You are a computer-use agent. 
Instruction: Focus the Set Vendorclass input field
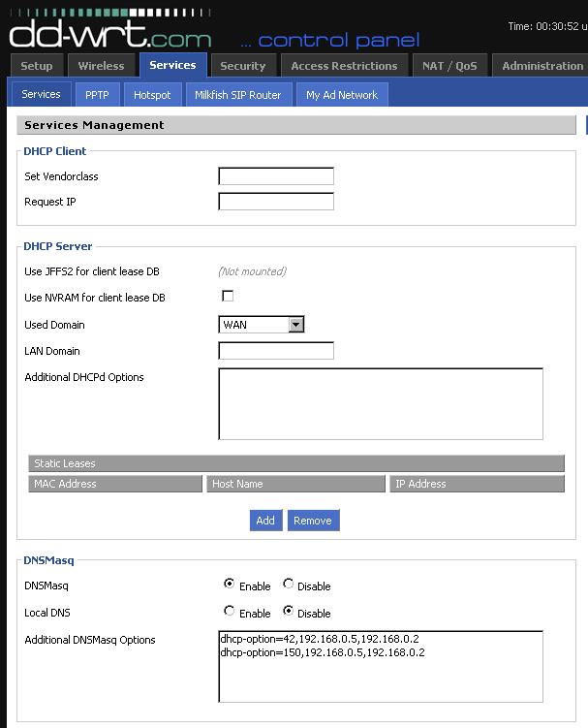pos(276,176)
